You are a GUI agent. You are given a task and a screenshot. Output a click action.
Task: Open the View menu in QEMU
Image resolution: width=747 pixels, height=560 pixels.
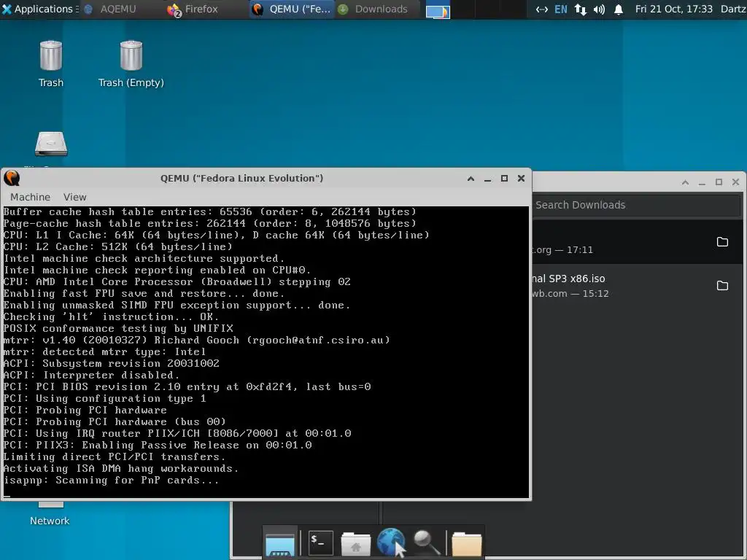(75, 197)
